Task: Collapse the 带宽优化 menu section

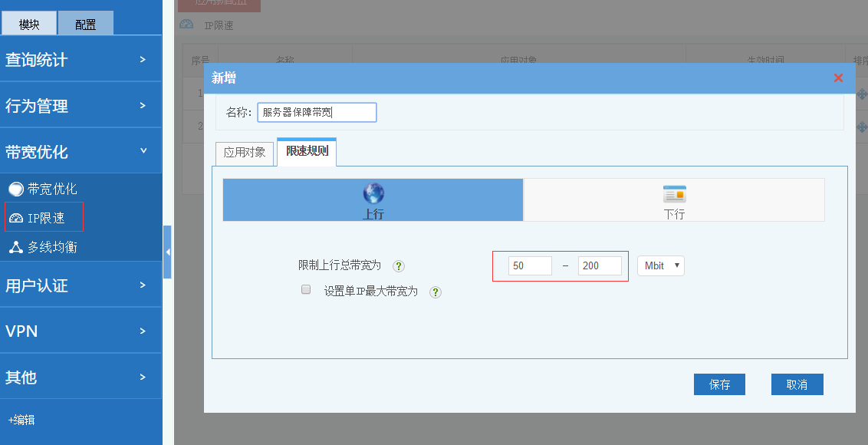Action: point(81,151)
